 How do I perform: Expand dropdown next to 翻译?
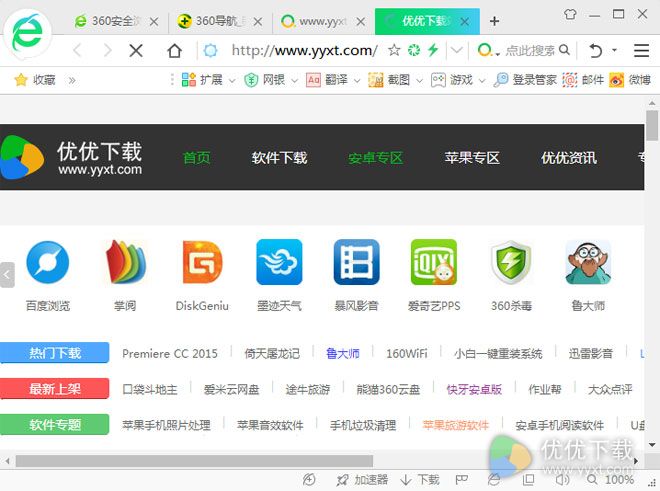[x=357, y=80]
